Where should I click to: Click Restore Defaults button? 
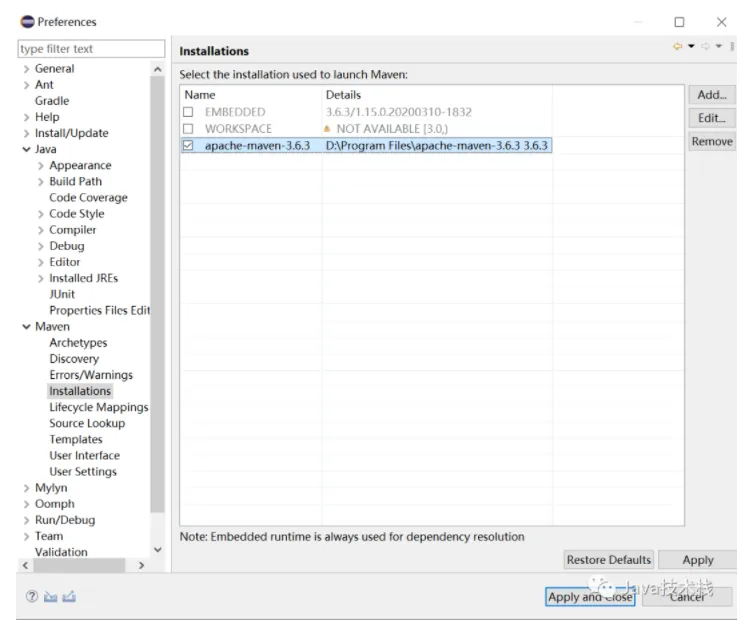point(609,560)
